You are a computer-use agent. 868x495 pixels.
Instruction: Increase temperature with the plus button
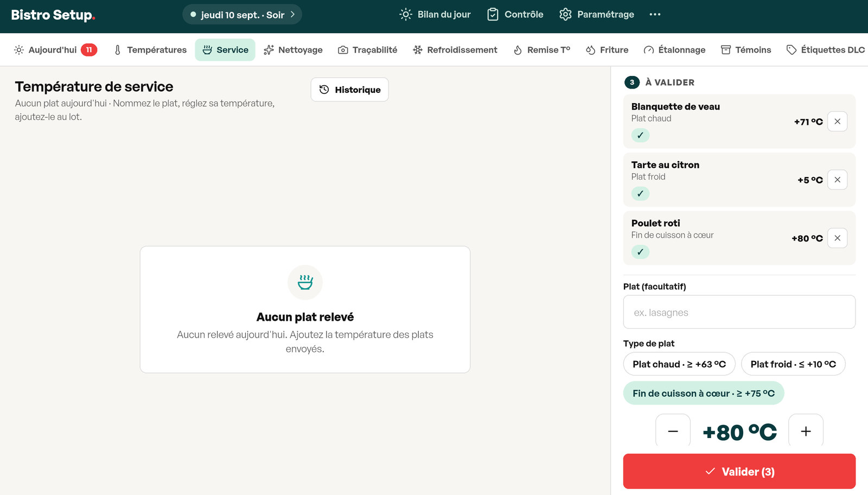806,431
